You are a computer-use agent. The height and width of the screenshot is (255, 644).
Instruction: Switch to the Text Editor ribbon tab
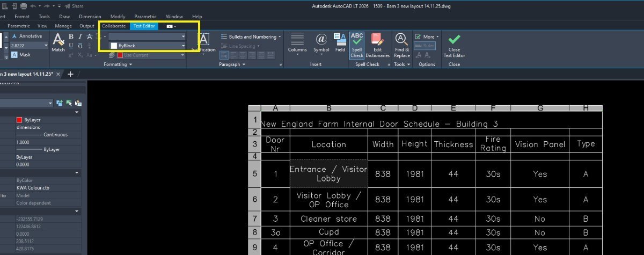[x=144, y=26]
